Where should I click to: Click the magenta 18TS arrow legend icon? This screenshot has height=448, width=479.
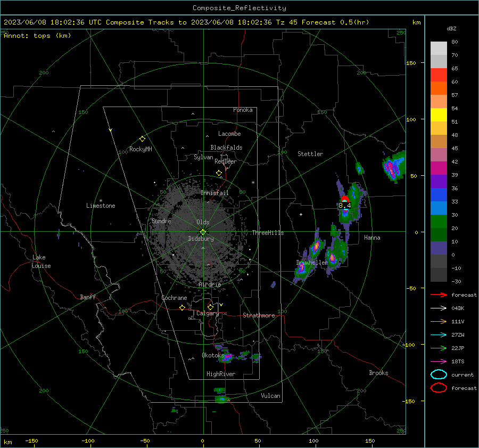point(439,361)
